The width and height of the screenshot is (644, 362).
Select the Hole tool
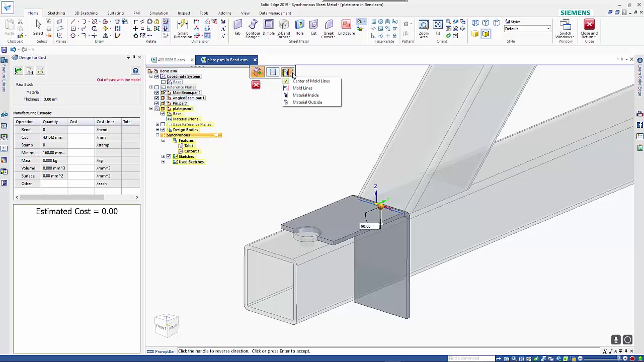(x=299, y=28)
